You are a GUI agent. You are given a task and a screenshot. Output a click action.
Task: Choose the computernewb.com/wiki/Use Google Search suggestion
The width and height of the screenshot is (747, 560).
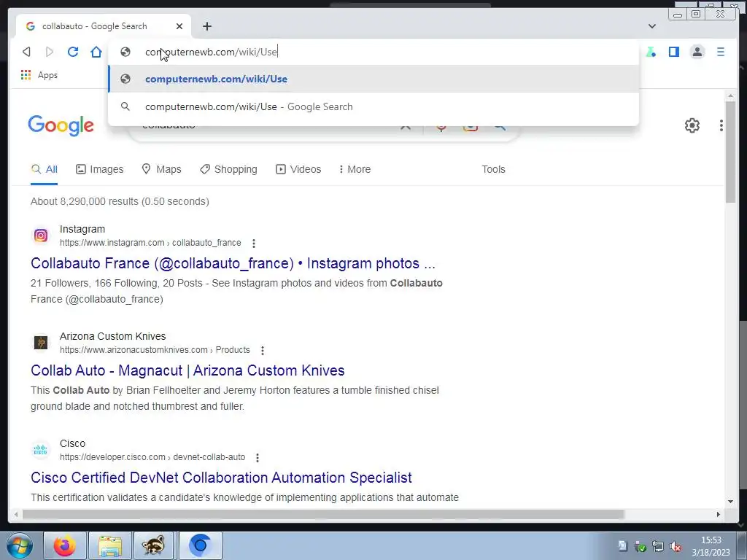tap(373, 106)
